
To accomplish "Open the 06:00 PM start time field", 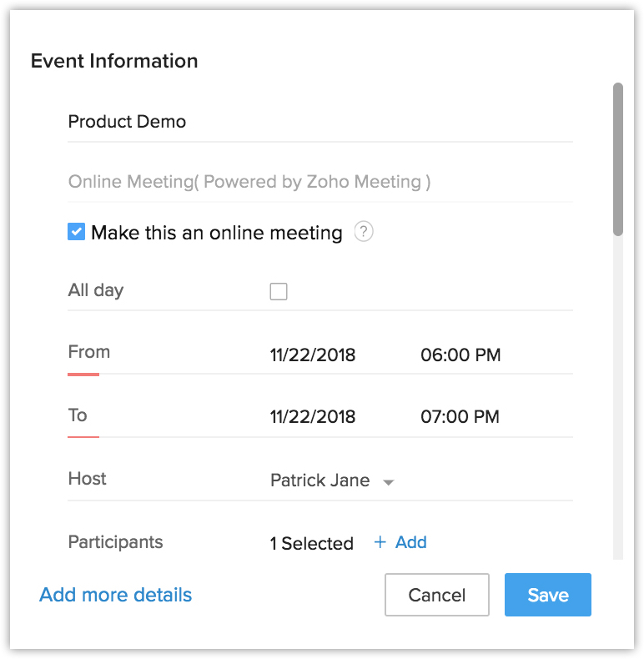I will pyautogui.click(x=460, y=355).
